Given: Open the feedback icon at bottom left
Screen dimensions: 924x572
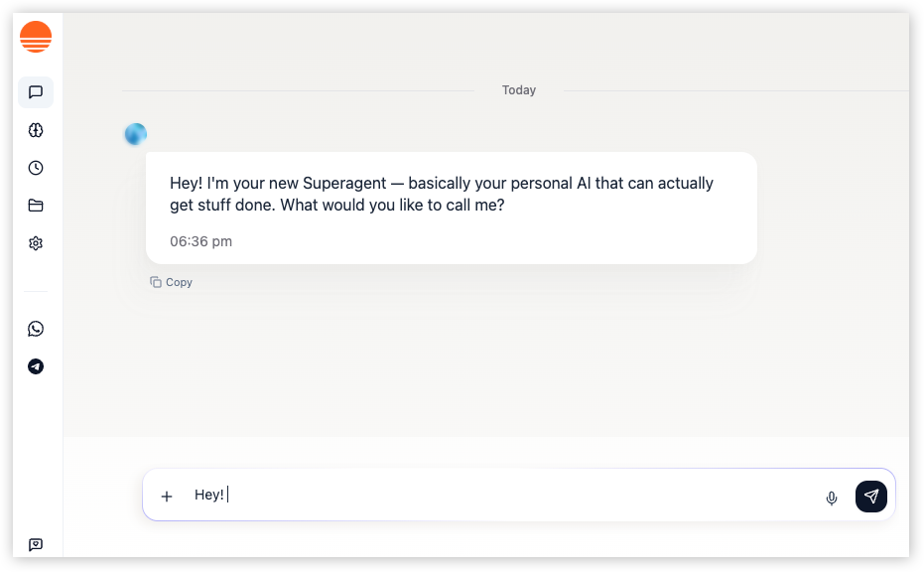Looking at the screenshot, I should 36,544.
